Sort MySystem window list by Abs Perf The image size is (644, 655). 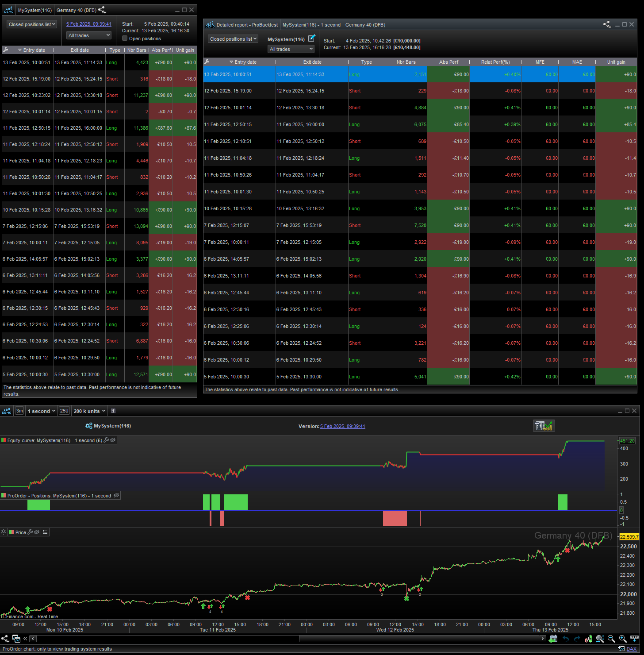[161, 50]
